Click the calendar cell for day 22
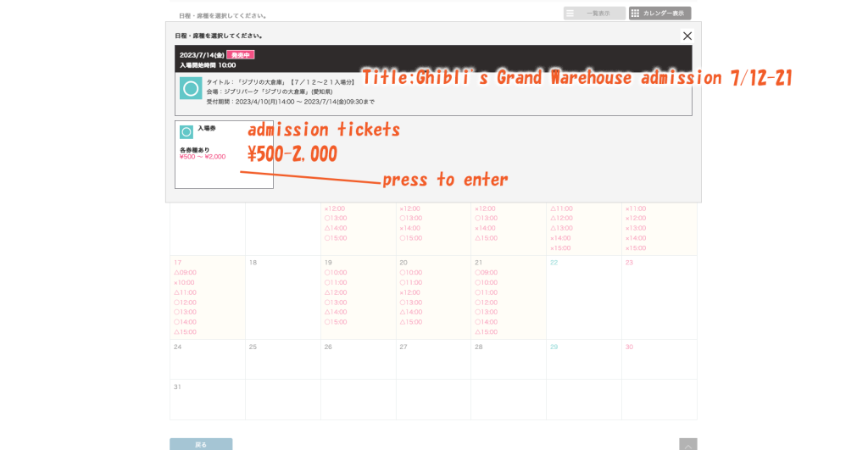868x450 pixels. (x=583, y=297)
